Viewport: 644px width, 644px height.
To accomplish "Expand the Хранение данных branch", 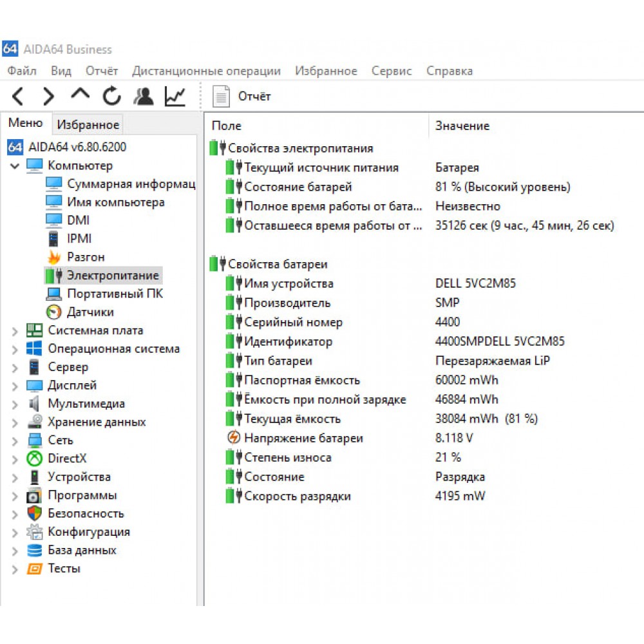I will click(x=15, y=422).
